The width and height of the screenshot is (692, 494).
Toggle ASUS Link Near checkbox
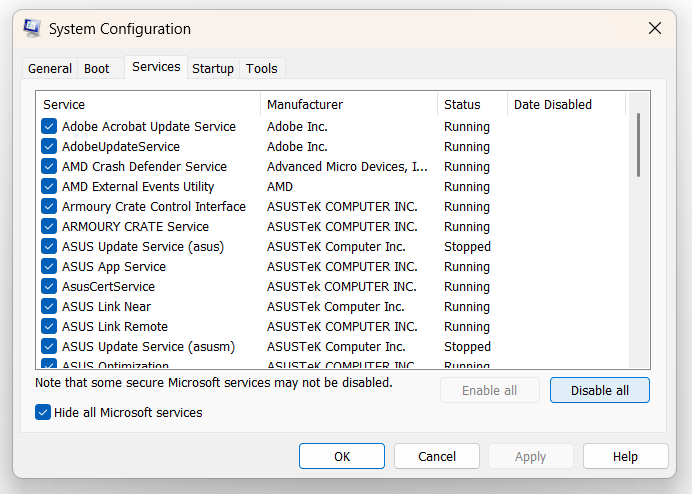point(49,306)
